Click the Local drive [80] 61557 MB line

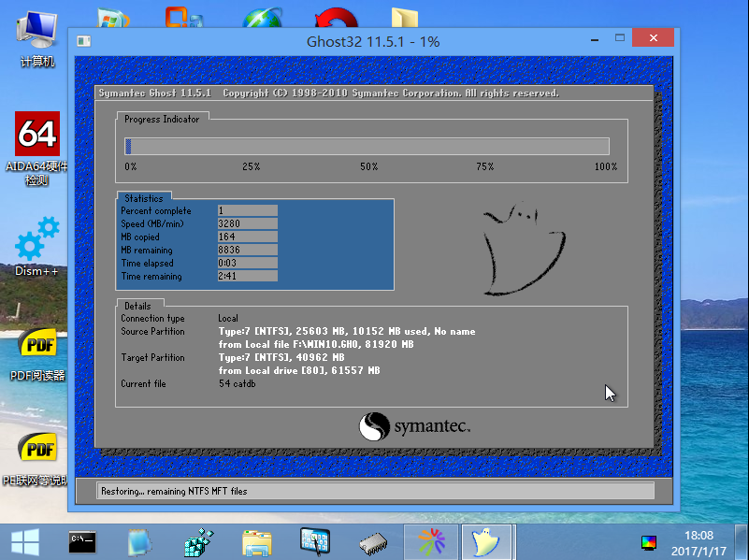pos(299,370)
